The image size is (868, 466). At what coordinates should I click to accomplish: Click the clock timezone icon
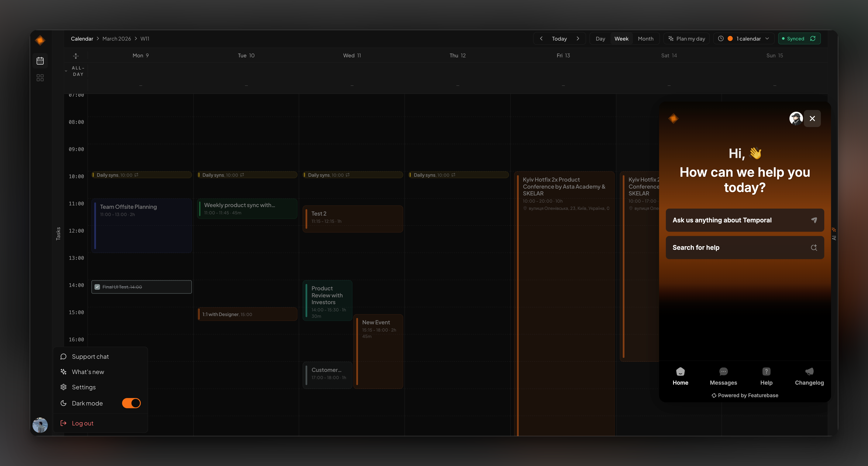tap(721, 39)
